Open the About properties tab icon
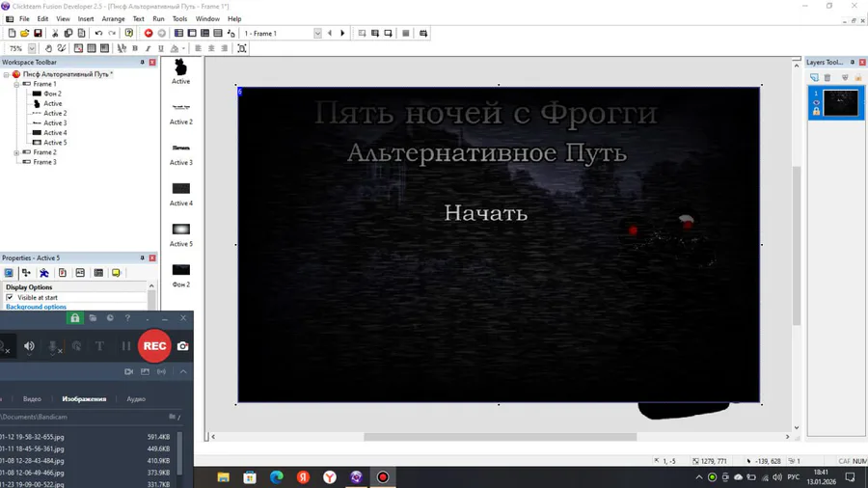The width and height of the screenshot is (868, 488). click(x=117, y=273)
